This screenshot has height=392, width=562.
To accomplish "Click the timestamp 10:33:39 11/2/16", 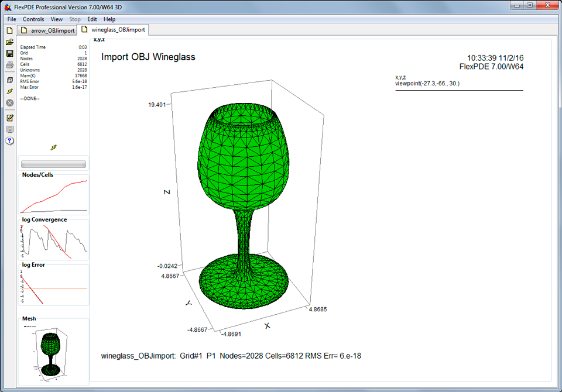I will (495, 58).
